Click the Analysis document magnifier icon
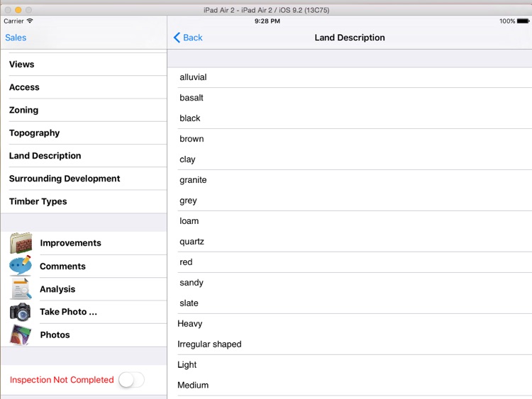 (x=21, y=289)
